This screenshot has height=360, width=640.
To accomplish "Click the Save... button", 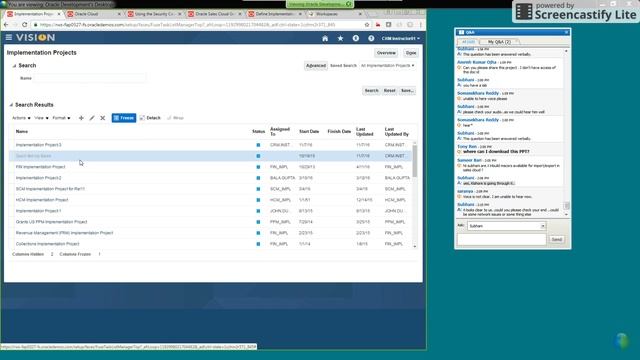I will coord(407,91).
